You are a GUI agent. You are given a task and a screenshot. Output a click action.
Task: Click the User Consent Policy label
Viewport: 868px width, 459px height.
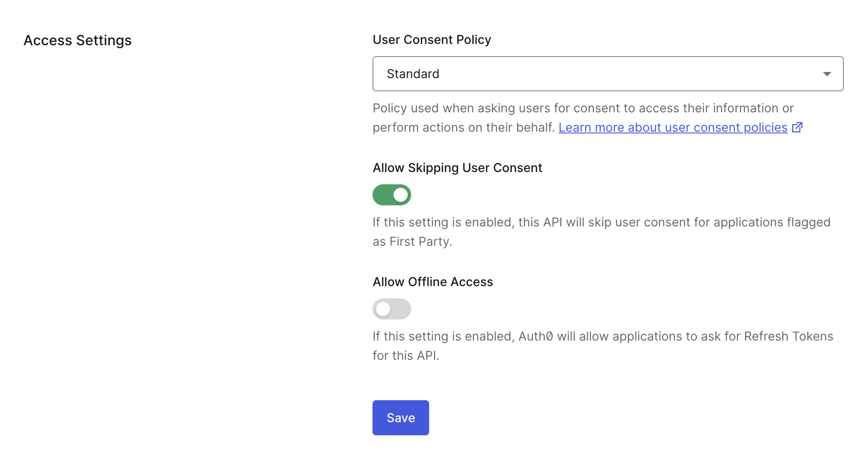(x=431, y=39)
